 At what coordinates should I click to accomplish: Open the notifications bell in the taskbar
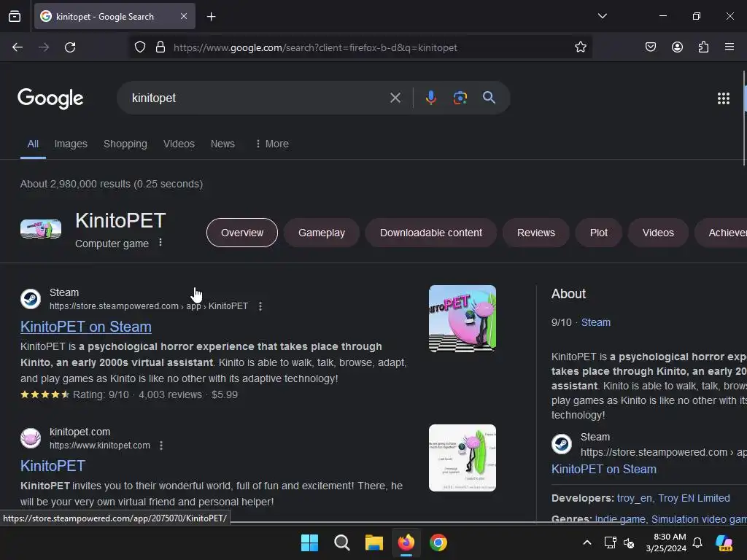coord(697,542)
